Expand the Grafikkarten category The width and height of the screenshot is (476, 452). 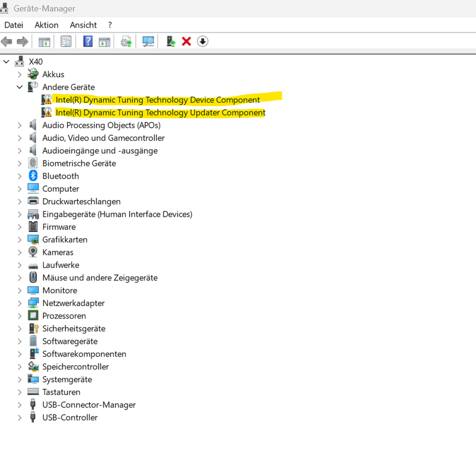tap(20, 240)
